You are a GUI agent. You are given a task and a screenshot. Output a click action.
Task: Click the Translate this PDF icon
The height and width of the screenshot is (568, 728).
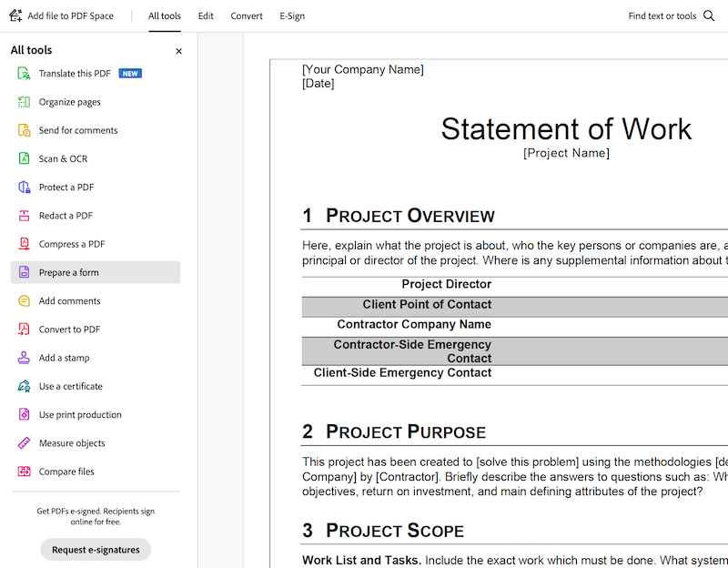[x=24, y=74]
